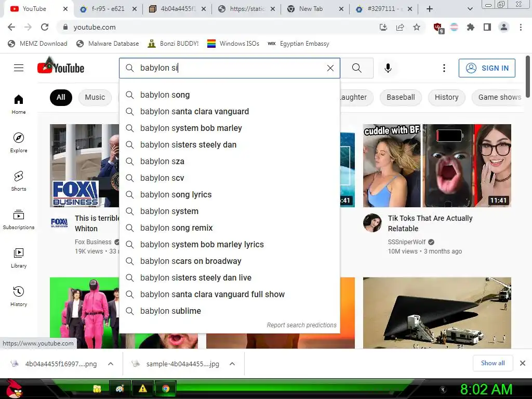Expand options for the 4b04a4455f16997 png download

(x=111, y=364)
